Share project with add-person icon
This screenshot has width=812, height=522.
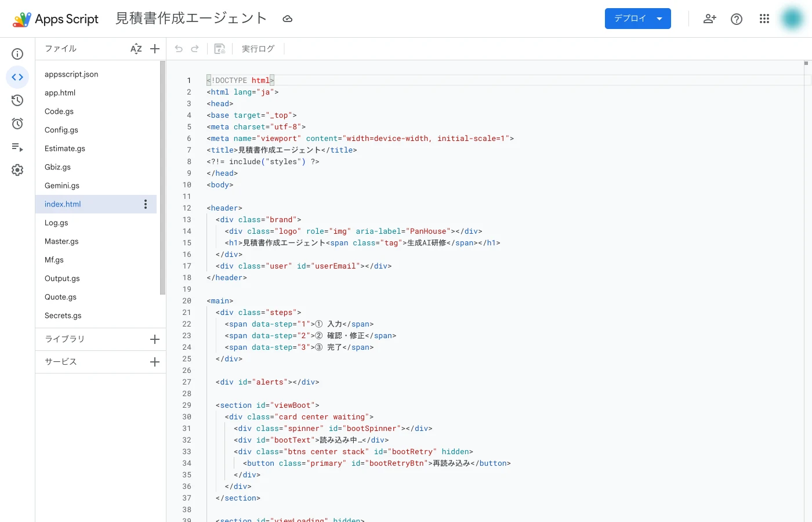710,19
